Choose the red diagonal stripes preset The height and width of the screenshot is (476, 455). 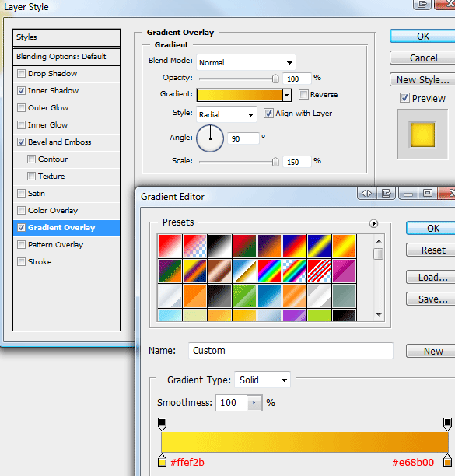click(x=319, y=271)
